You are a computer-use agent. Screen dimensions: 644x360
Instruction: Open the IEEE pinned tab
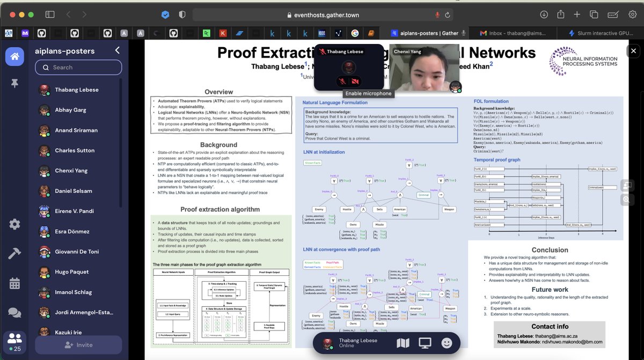(321, 33)
